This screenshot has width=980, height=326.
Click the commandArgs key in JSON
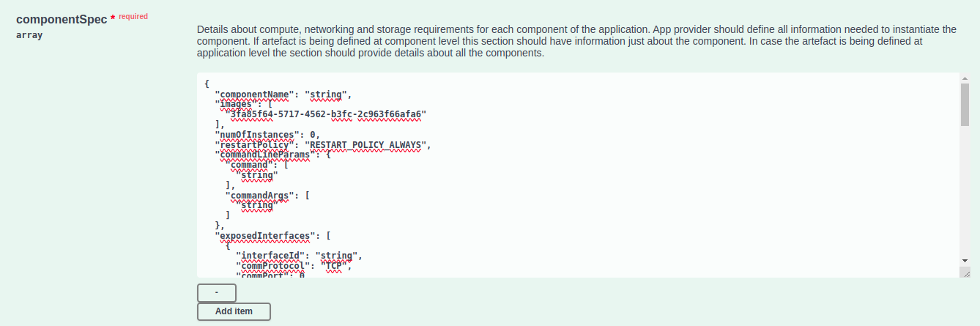click(x=259, y=196)
